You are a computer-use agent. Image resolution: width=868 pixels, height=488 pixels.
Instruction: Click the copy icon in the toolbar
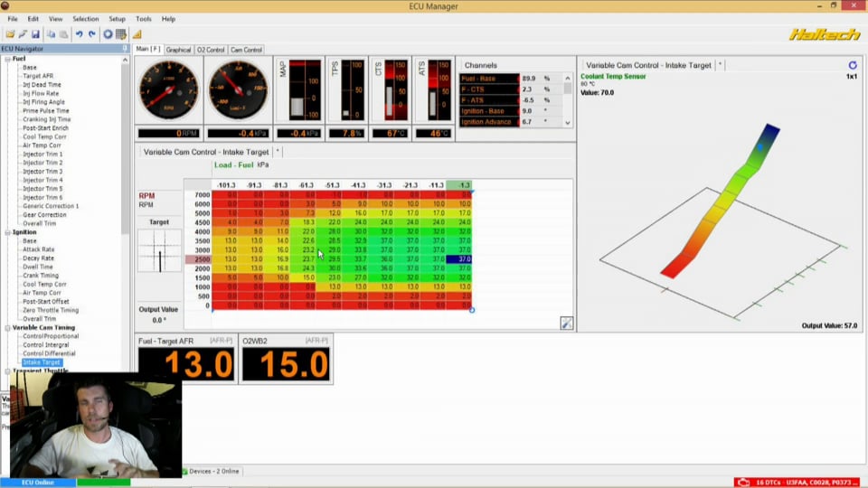[51, 34]
